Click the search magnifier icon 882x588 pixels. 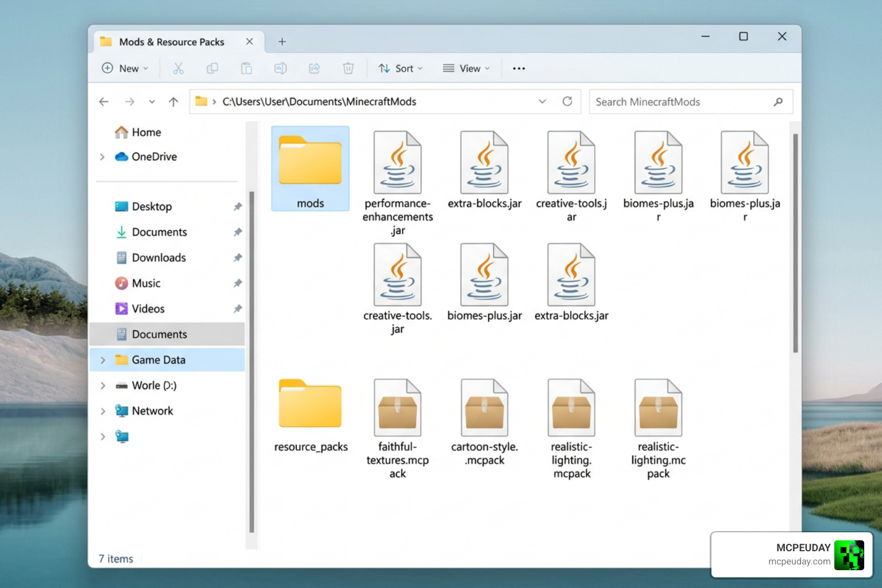778,102
